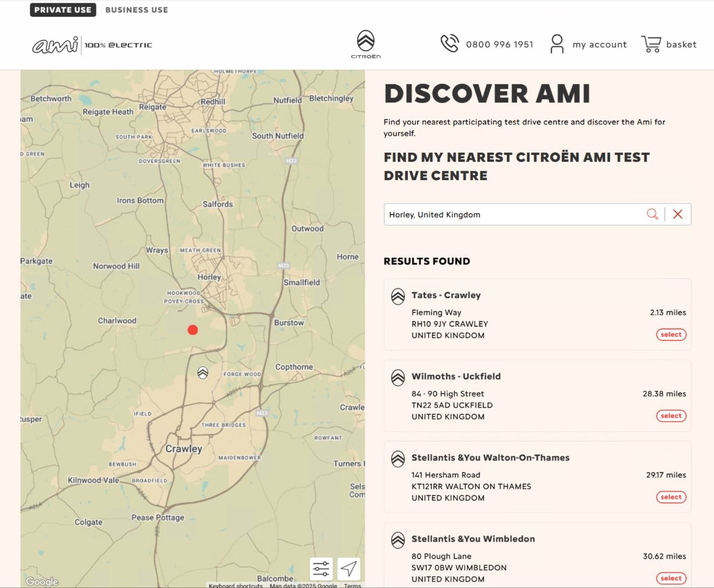Click the Horley label on map

tap(209, 277)
